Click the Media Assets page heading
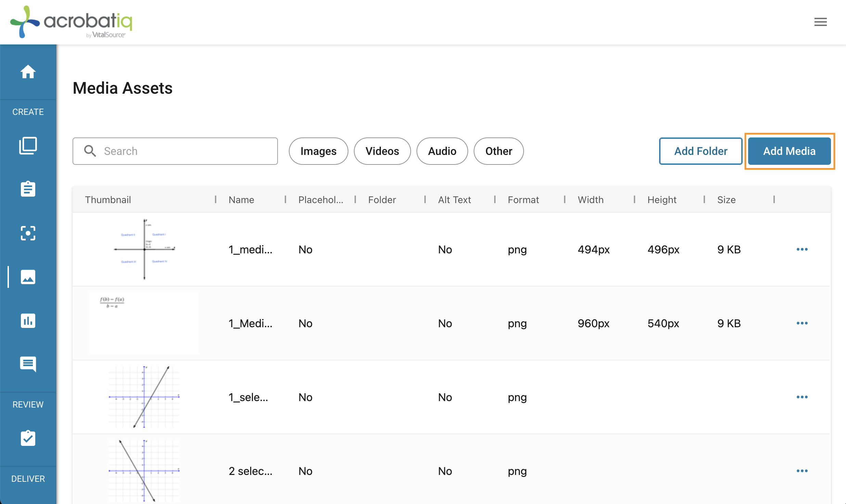The width and height of the screenshot is (846, 504). (123, 88)
